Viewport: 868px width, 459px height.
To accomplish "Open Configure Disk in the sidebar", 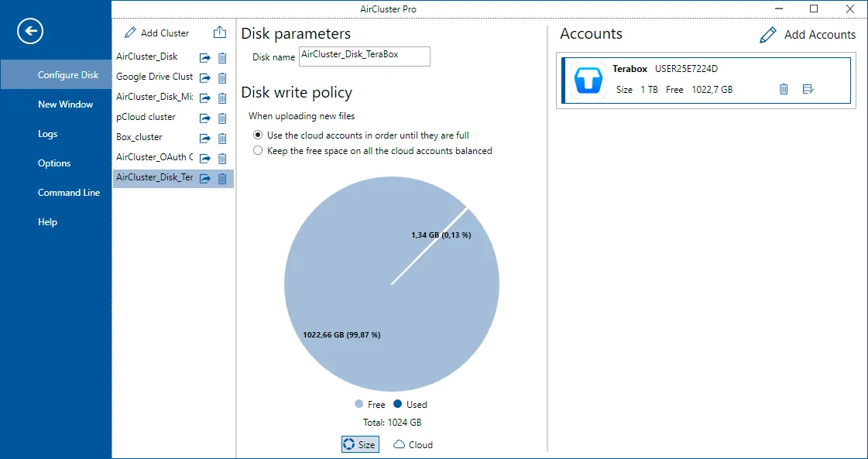I will point(55,75).
